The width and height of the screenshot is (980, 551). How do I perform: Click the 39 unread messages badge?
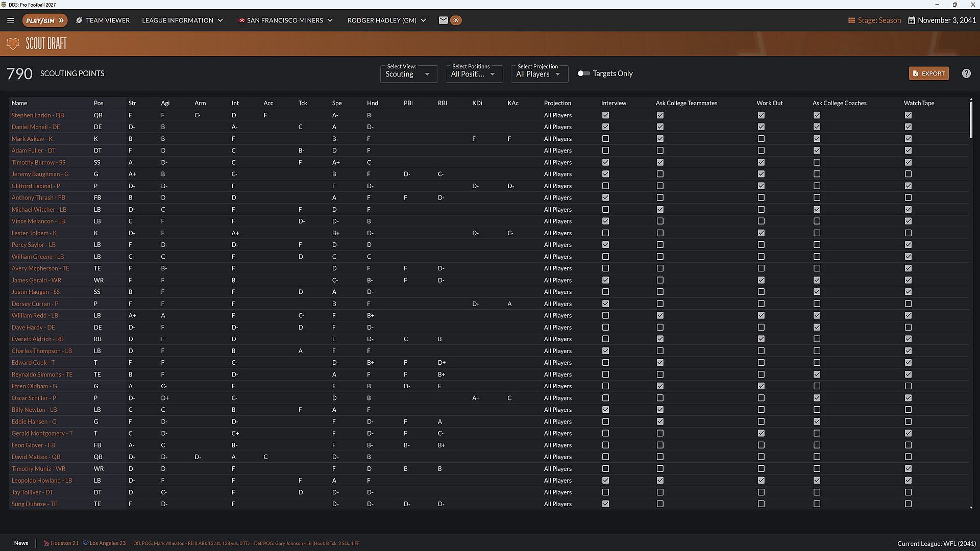click(x=456, y=20)
